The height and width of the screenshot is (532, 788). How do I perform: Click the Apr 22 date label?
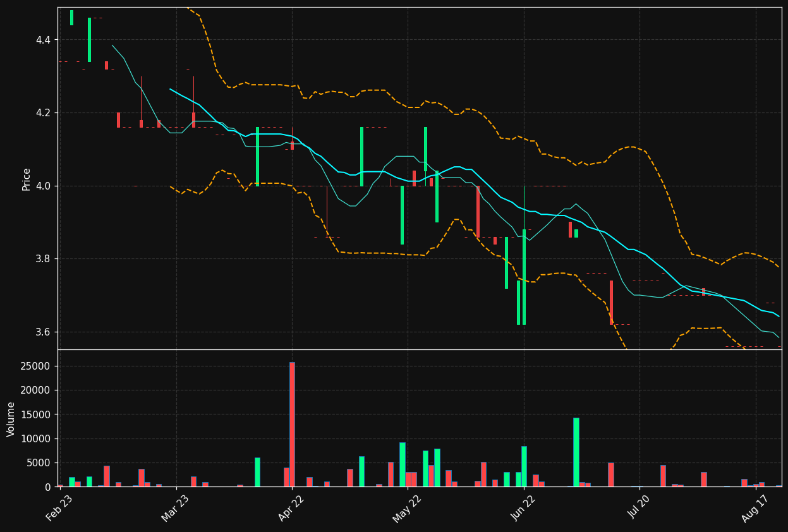tap(291, 509)
